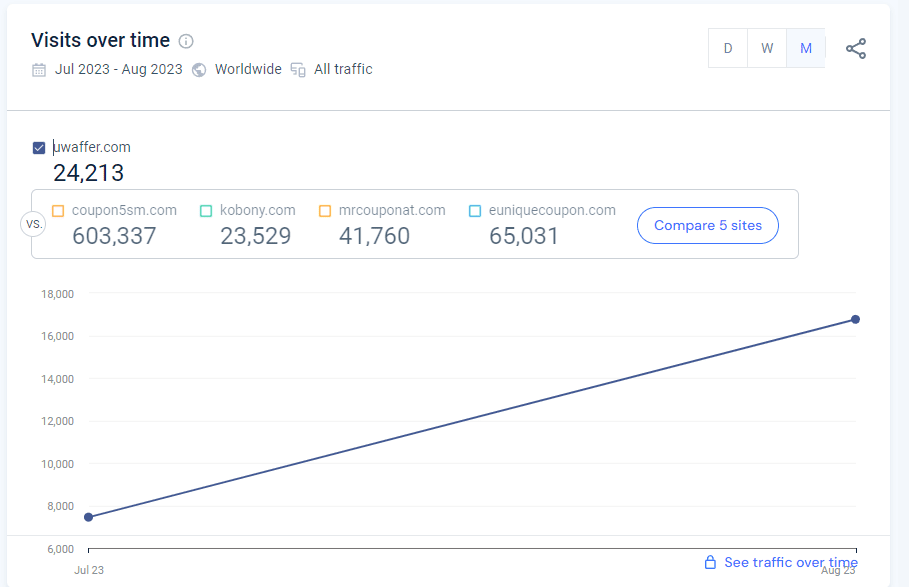909x587 pixels.
Task: Click the euniquecoupon.com domain name
Action: pyautogui.click(x=552, y=210)
